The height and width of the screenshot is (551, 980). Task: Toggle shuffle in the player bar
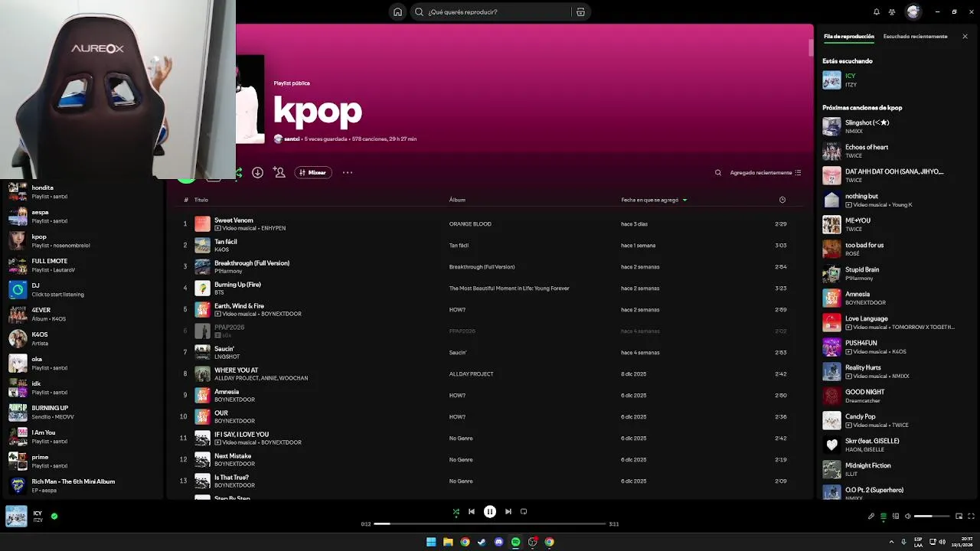click(x=456, y=511)
